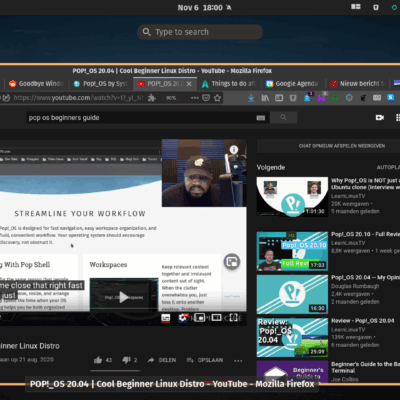The image size is (400, 400).
Task: Close the POP!_OS 20.04 YouTube tab
Action: 189,84
